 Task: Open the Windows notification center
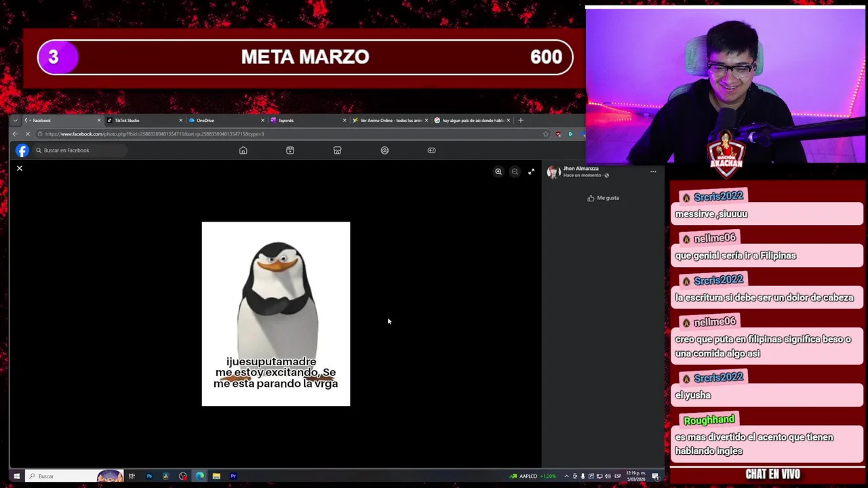pos(656,476)
